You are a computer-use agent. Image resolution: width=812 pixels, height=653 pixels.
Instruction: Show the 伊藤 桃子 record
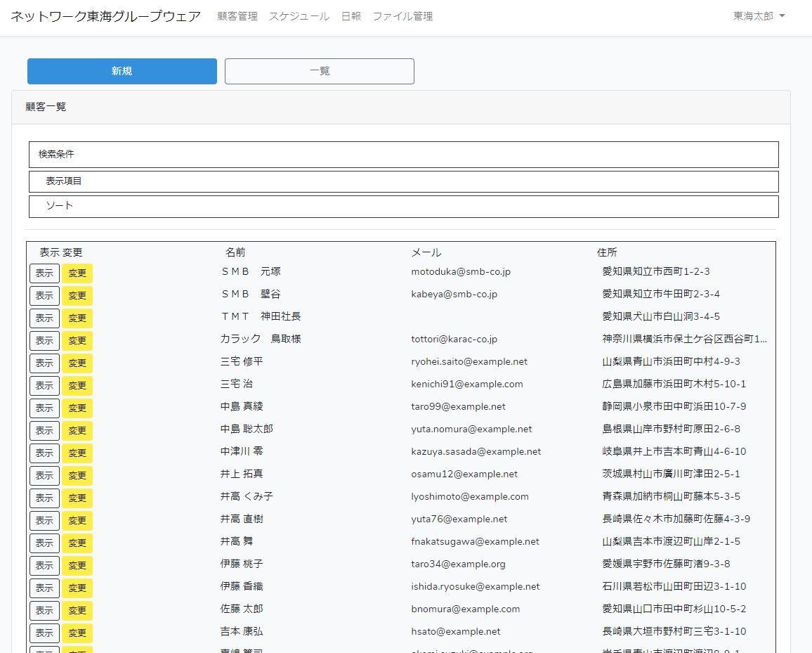44,565
